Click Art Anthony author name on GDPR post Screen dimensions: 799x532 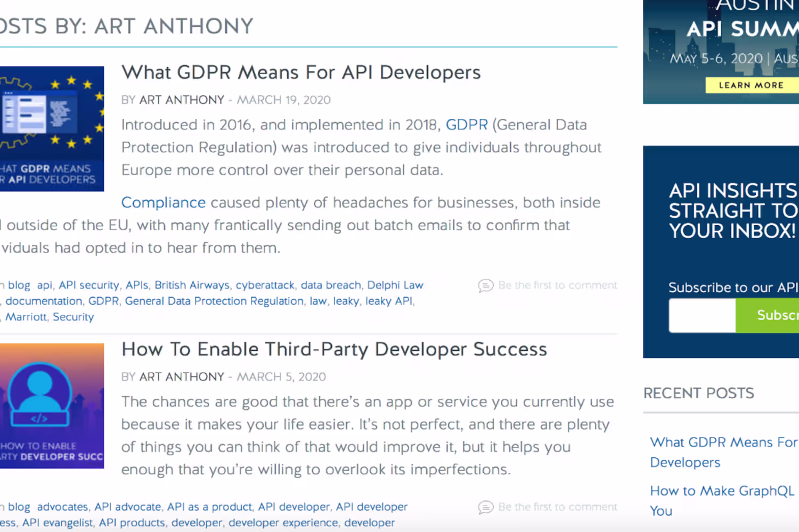click(182, 100)
